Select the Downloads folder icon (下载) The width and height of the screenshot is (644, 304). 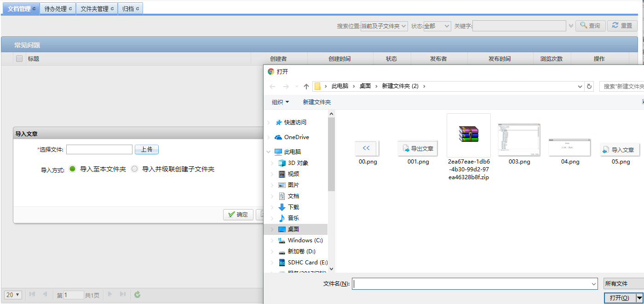point(282,207)
